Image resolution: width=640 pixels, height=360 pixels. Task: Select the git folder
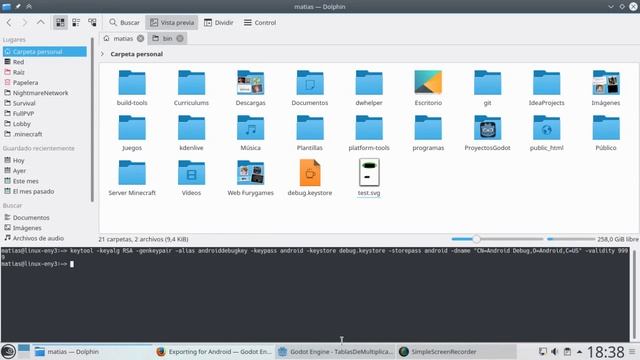click(487, 88)
